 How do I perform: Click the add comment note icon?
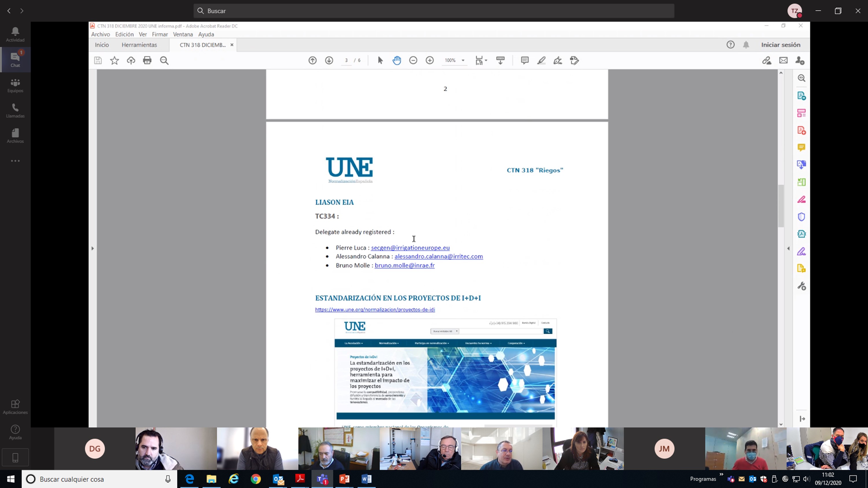pyautogui.click(x=524, y=61)
